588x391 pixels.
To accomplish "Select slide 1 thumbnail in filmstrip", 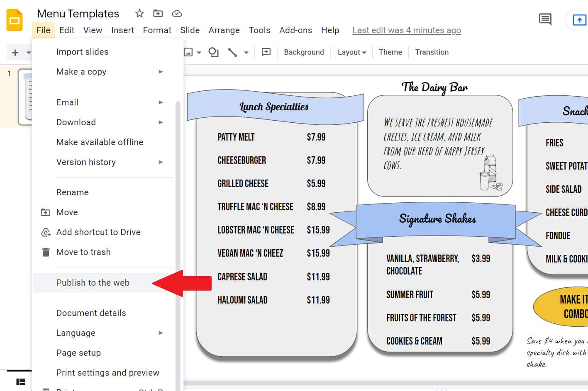I will pyautogui.click(x=25, y=97).
